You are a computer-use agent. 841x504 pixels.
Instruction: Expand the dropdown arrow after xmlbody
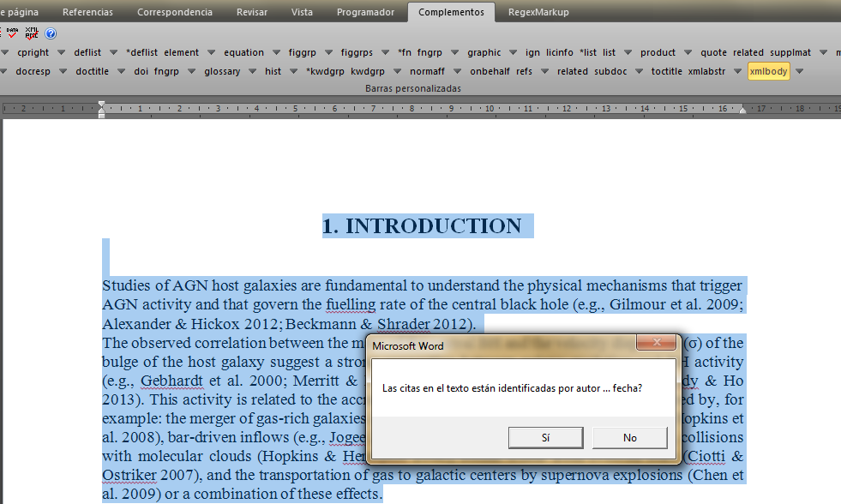800,71
